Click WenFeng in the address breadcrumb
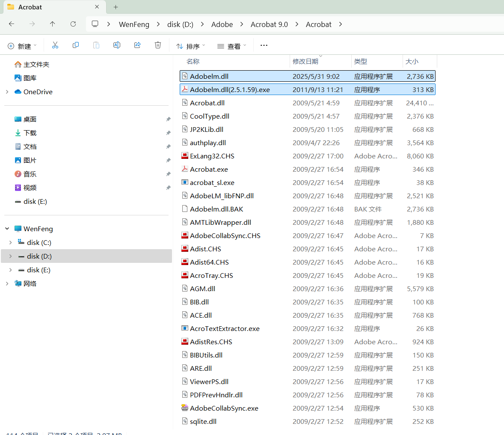Image resolution: width=504 pixels, height=435 pixels. [134, 24]
